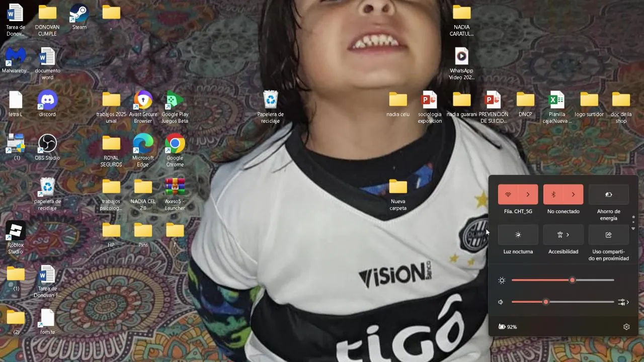Click the battery 92% indicator
Viewport: 644px width, 362px height.
tap(508, 327)
